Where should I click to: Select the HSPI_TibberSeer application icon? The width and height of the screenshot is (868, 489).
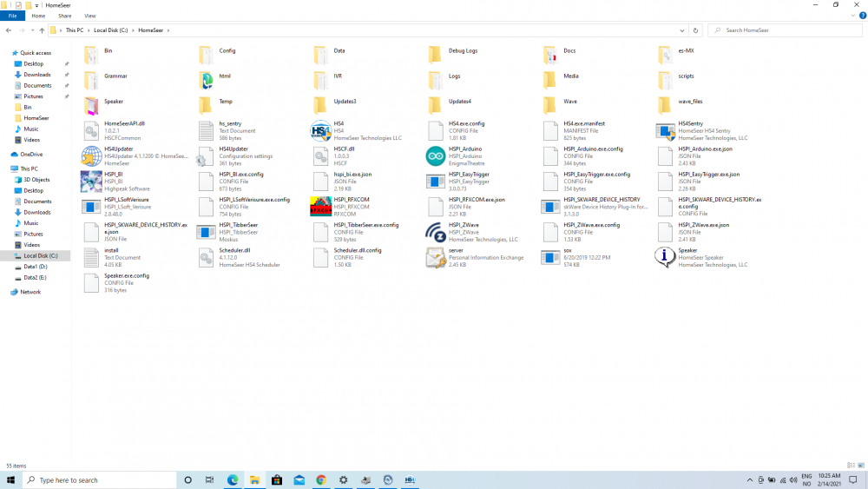pyautogui.click(x=206, y=232)
